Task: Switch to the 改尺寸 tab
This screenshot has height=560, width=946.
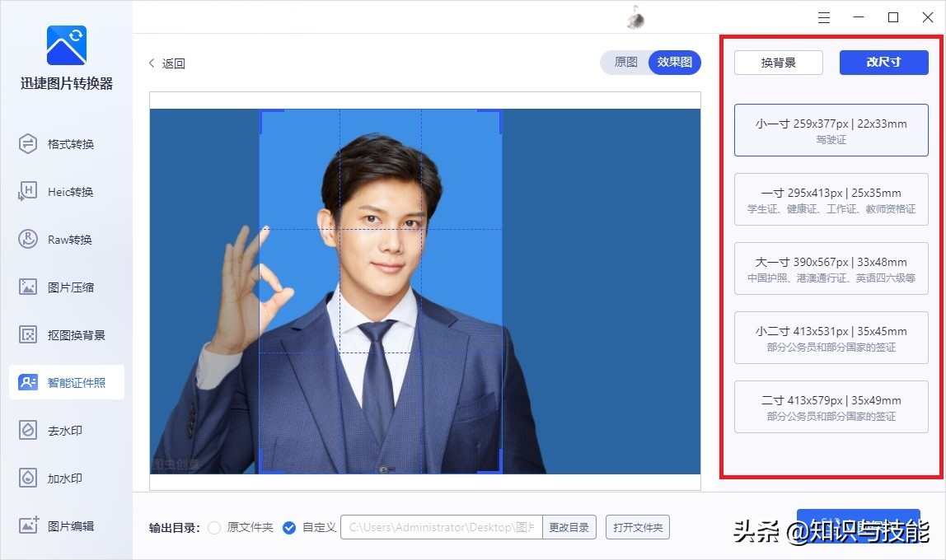Action: pos(884,62)
